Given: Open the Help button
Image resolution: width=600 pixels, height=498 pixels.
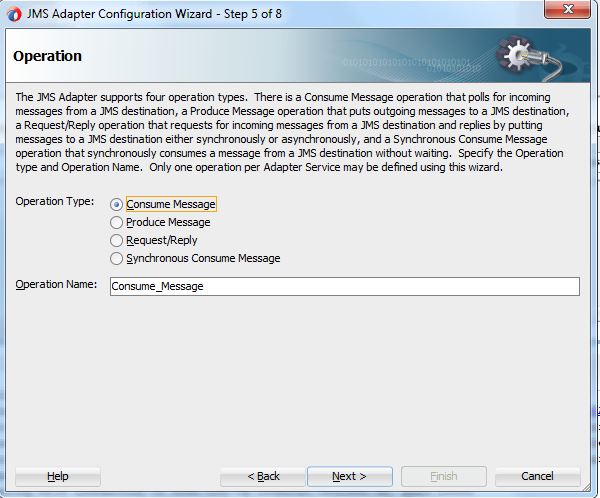Looking at the screenshot, I should click(x=58, y=476).
